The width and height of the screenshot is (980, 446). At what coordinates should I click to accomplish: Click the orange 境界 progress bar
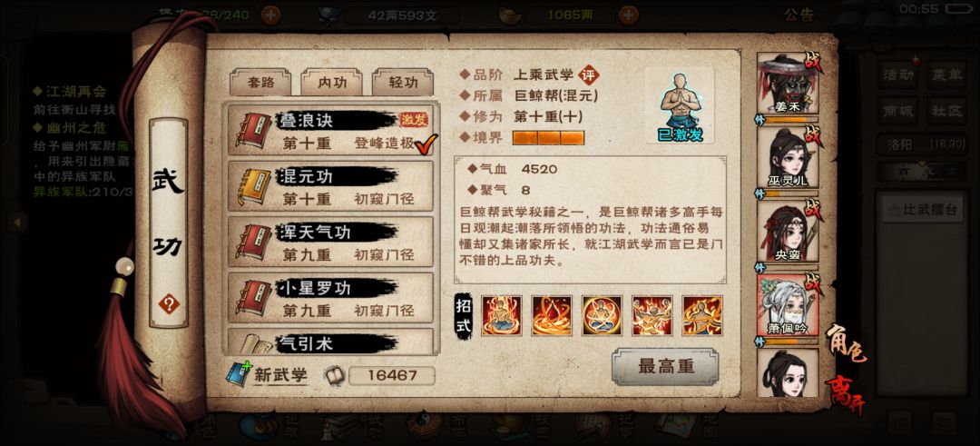coord(548,138)
